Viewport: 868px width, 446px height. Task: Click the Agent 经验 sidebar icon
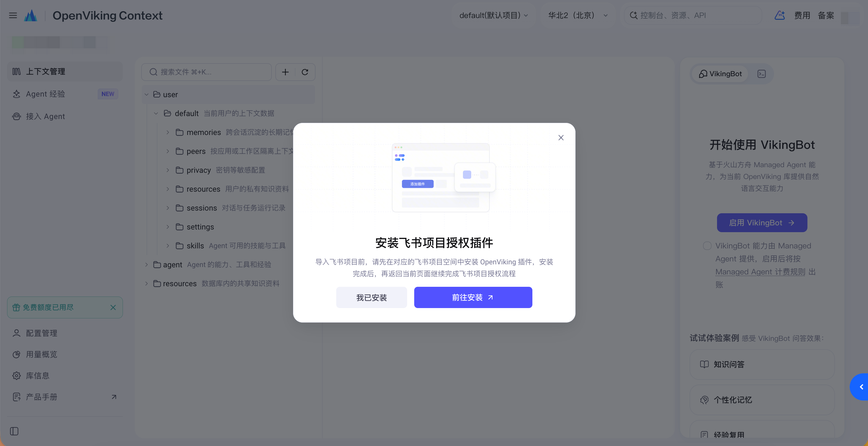16,94
